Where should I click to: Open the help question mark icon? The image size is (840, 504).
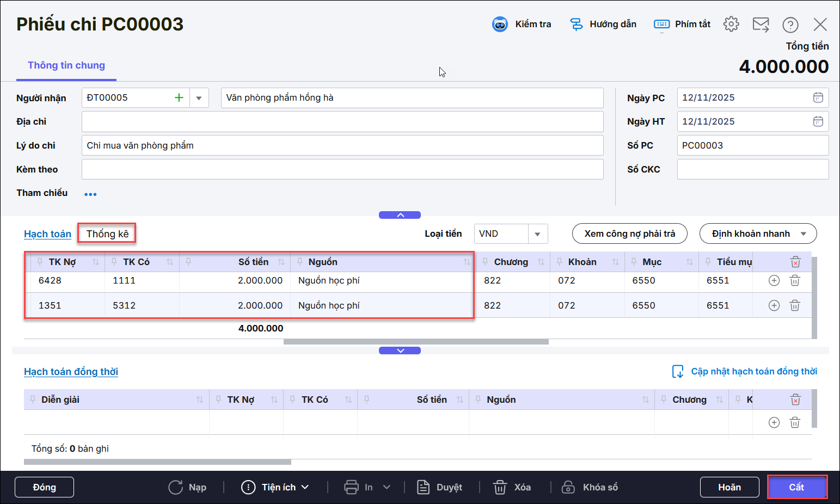(x=790, y=24)
